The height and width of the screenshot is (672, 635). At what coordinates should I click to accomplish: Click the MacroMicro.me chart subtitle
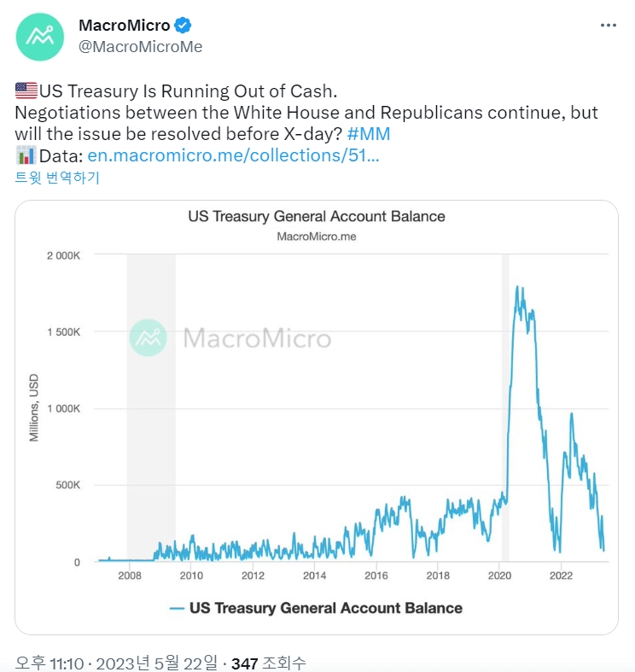317,237
